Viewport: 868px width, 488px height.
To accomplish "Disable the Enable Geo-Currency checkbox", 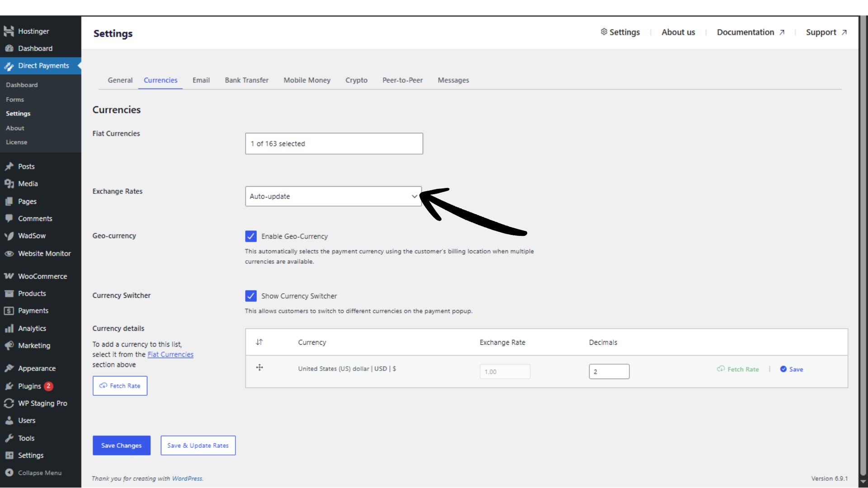I will [x=251, y=236].
